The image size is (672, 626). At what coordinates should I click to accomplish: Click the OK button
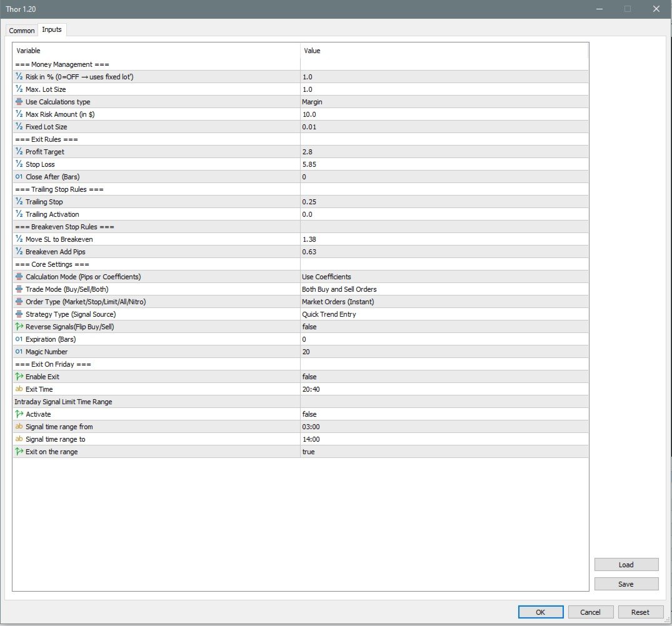click(541, 612)
